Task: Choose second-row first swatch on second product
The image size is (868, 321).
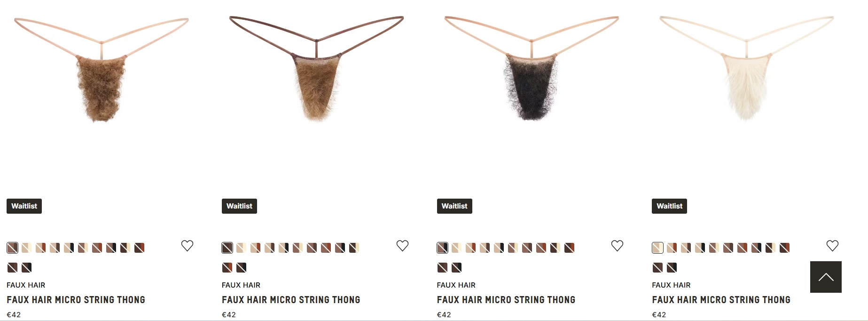Action: pyautogui.click(x=227, y=267)
